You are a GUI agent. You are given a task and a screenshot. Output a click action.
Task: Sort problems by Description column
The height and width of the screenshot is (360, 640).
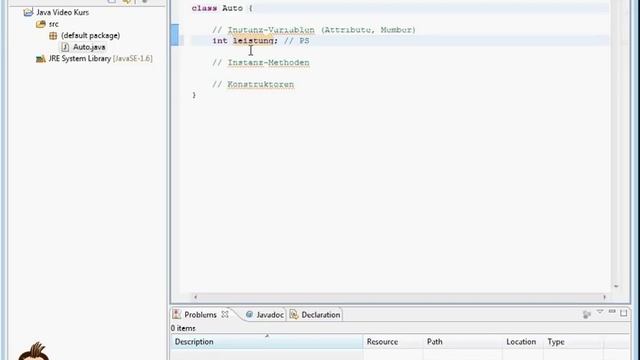266,342
